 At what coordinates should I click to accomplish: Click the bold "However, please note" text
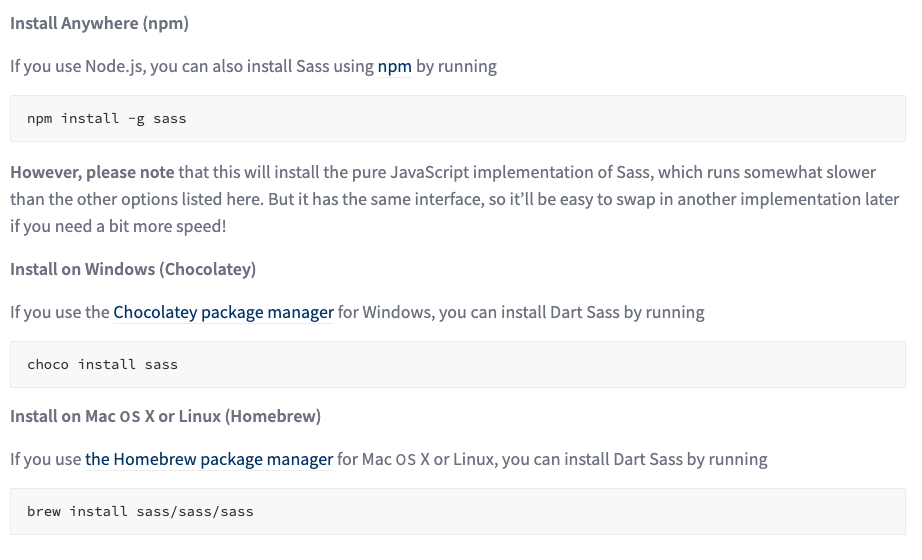(92, 172)
